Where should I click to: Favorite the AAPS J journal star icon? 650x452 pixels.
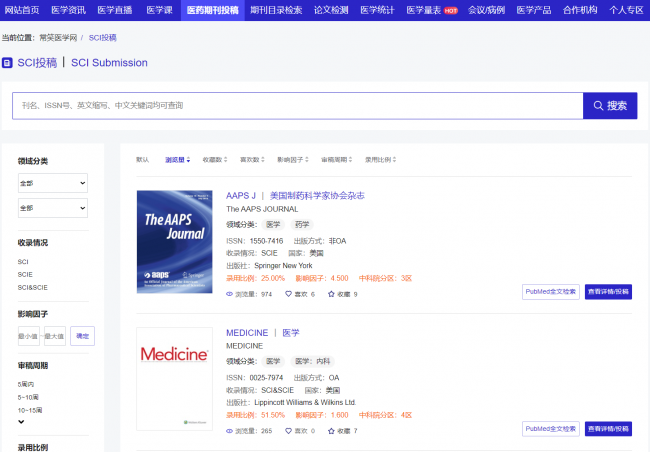331,294
